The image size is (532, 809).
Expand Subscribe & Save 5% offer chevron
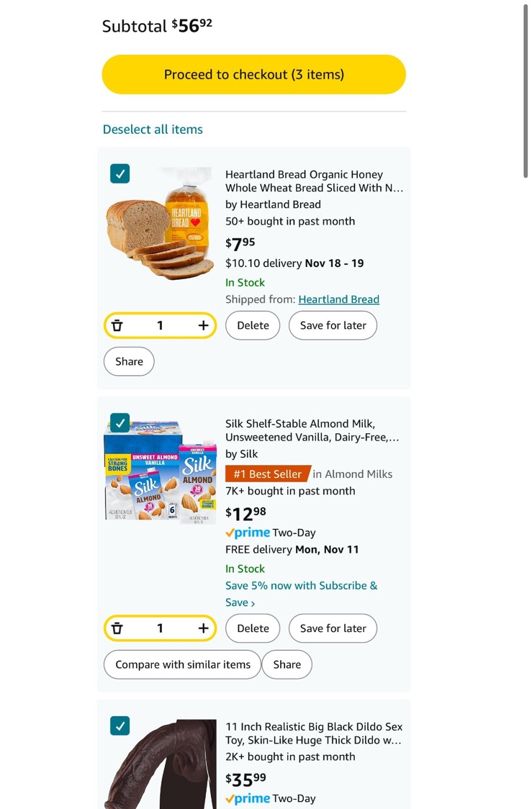pos(253,603)
